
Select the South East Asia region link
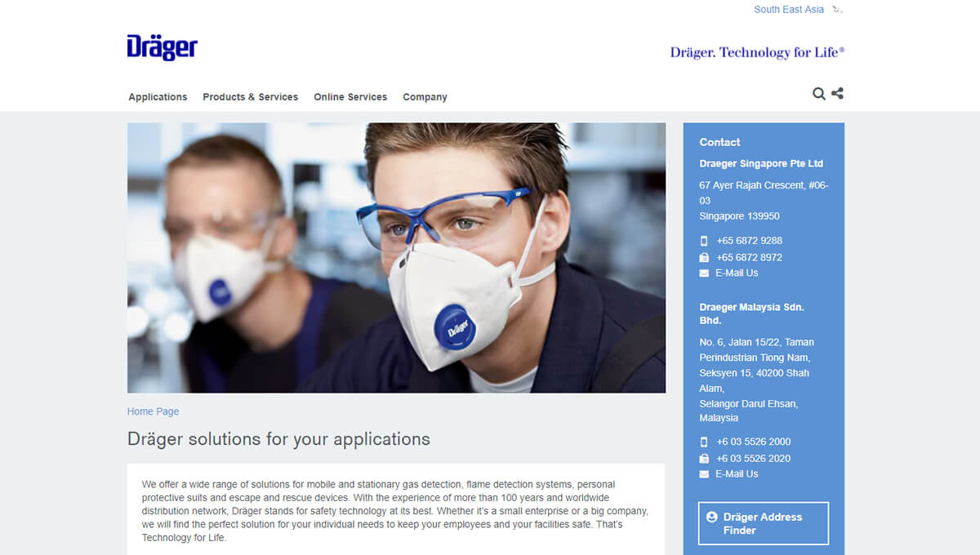788,10
